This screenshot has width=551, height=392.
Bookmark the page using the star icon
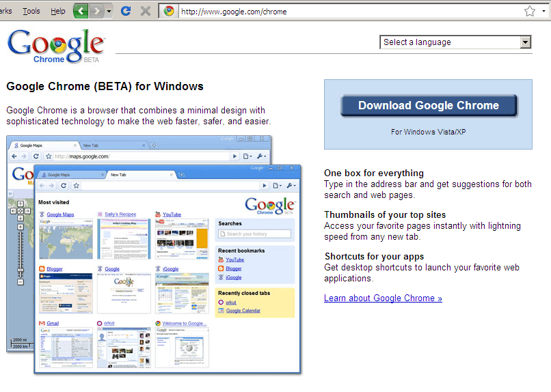tap(529, 11)
